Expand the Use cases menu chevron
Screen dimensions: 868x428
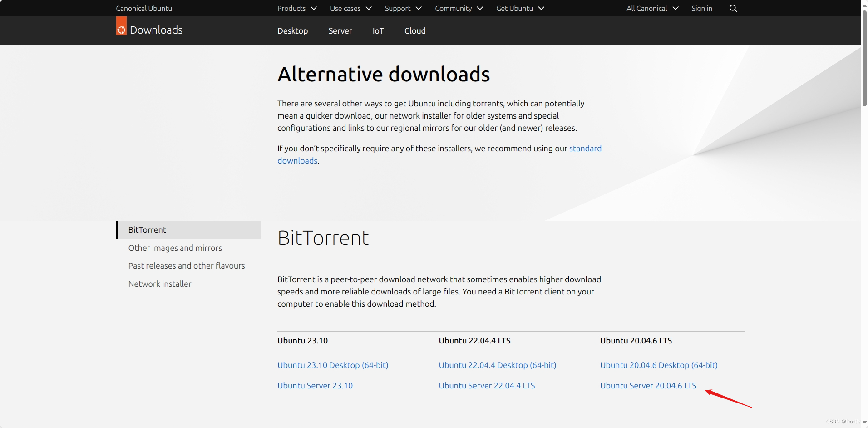pos(369,8)
